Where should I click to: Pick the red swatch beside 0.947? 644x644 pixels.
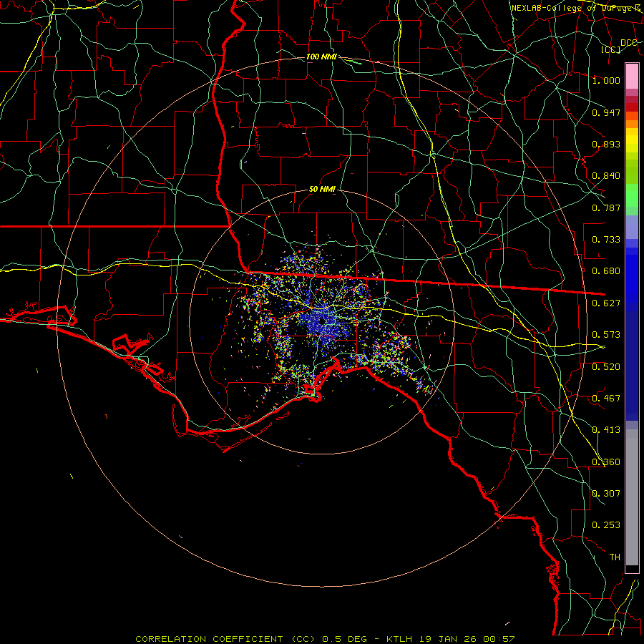point(632,107)
